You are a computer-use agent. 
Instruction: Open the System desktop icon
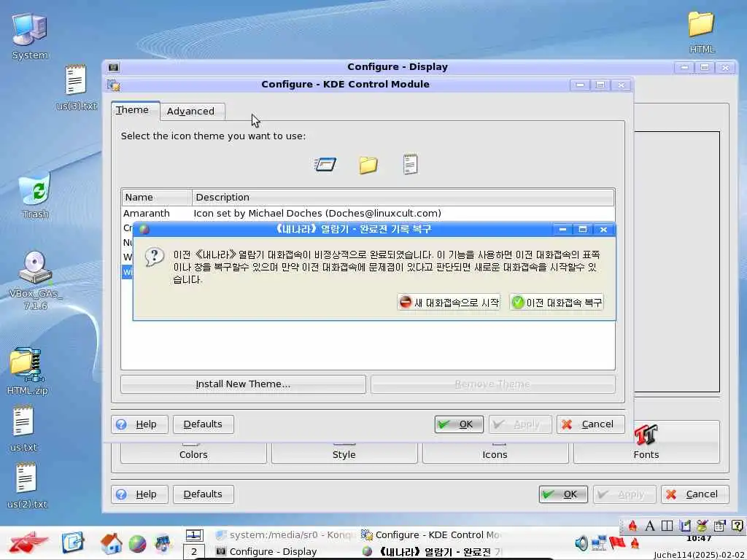(x=29, y=36)
